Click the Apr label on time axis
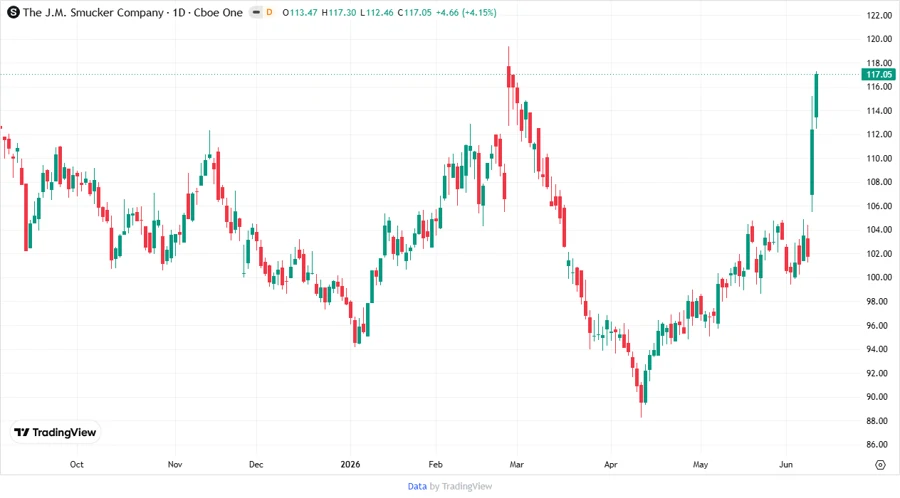900x498 pixels. point(611,464)
